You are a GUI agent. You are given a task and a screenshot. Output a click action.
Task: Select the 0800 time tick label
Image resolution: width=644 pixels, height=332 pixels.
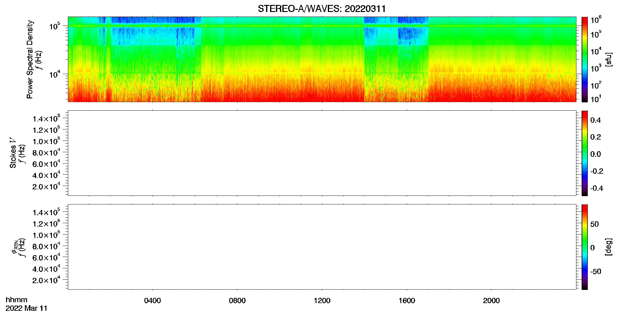(x=237, y=301)
